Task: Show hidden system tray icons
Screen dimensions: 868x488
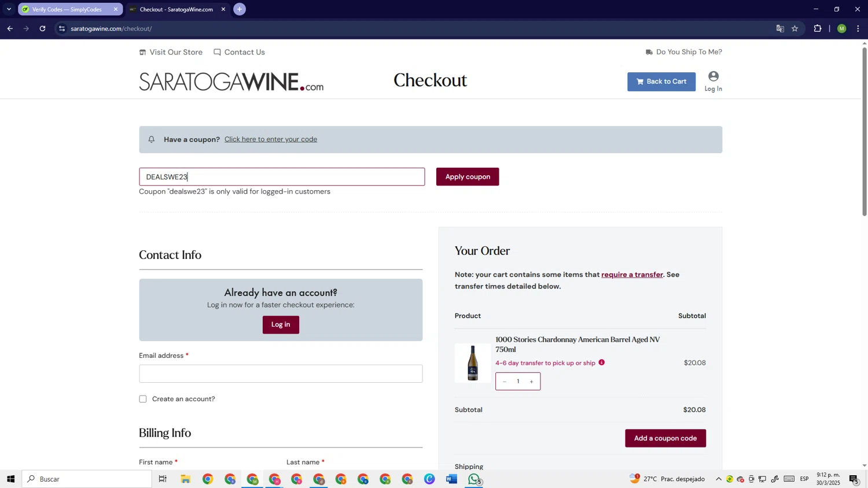Action: click(x=719, y=479)
